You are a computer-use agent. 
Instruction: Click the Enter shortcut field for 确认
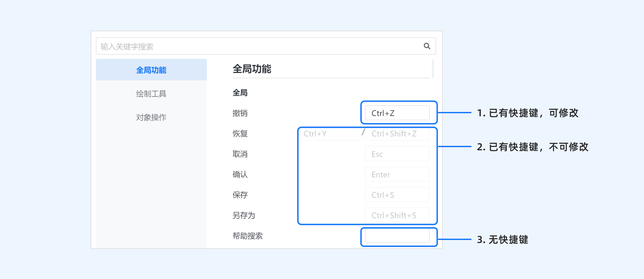pyautogui.click(x=397, y=174)
